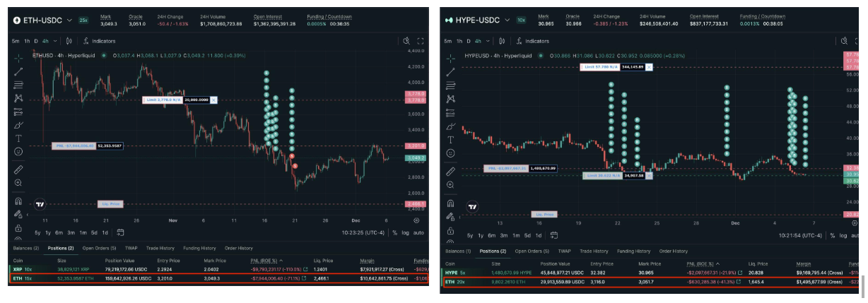This screenshot has height=303, width=868.
Task: Toggle log scale on ETH chart
Action: [x=406, y=232]
